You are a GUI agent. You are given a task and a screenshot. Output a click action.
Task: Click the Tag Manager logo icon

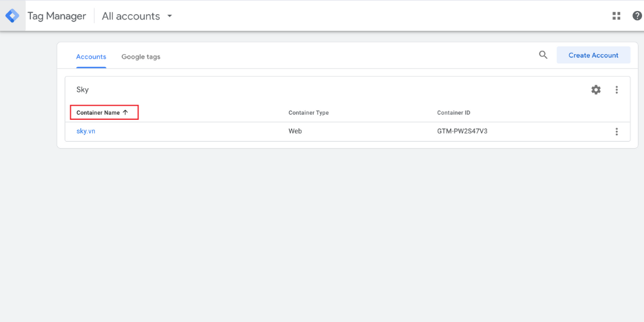(x=12, y=16)
